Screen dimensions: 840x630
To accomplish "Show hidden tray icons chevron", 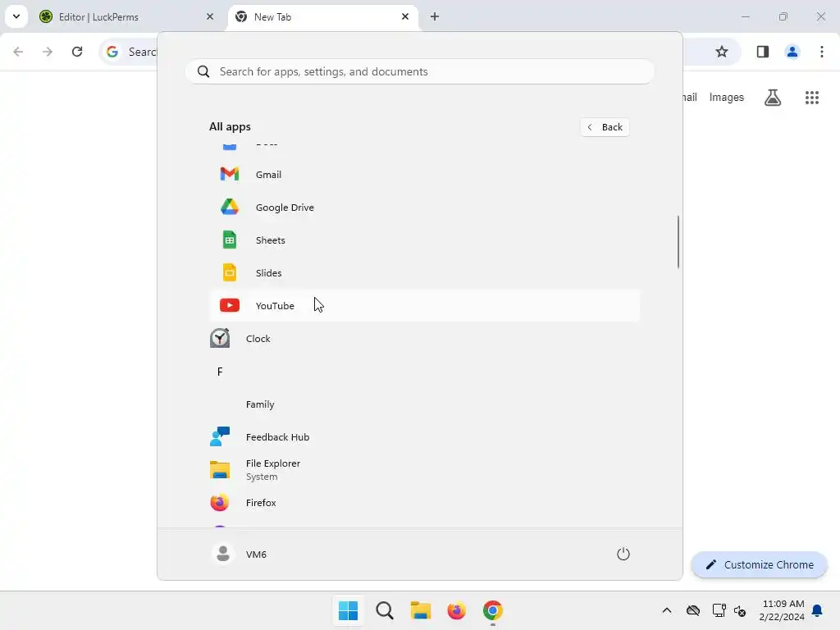I will (666, 610).
